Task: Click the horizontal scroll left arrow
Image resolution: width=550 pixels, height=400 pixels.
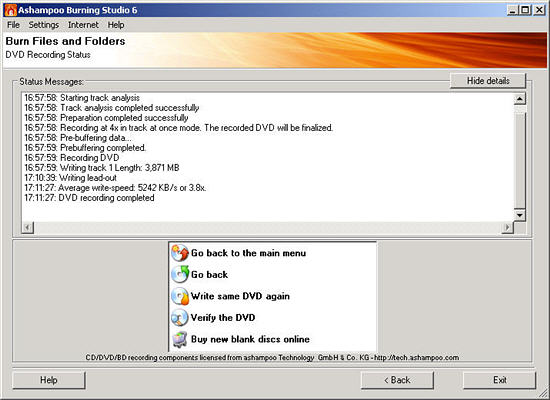Action: pyautogui.click(x=27, y=227)
